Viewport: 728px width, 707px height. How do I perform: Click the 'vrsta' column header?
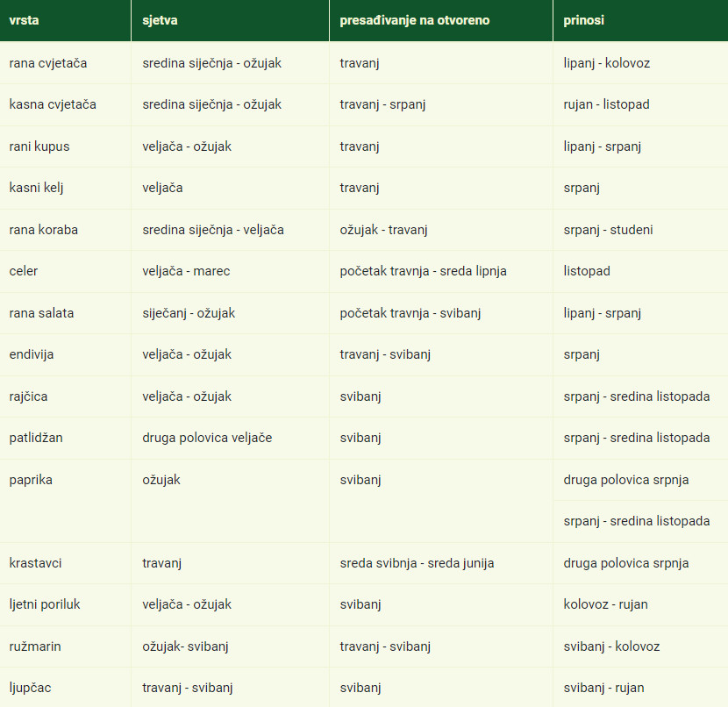point(24,20)
